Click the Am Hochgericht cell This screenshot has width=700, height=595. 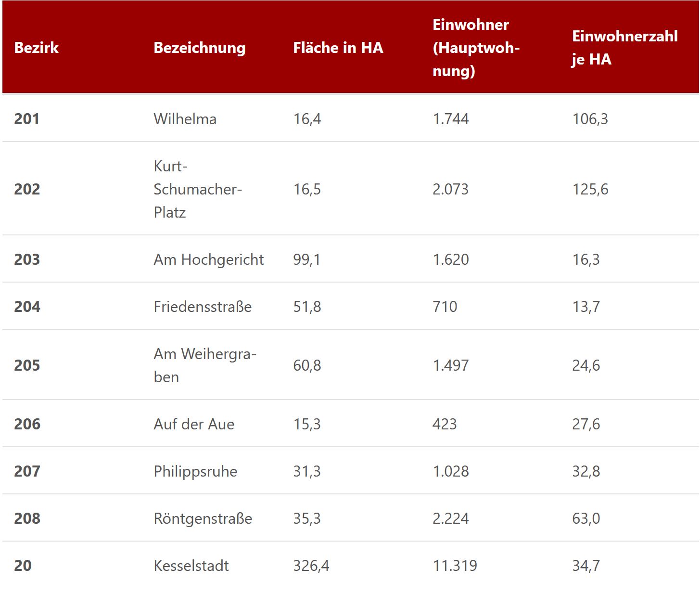coord(208,259)
